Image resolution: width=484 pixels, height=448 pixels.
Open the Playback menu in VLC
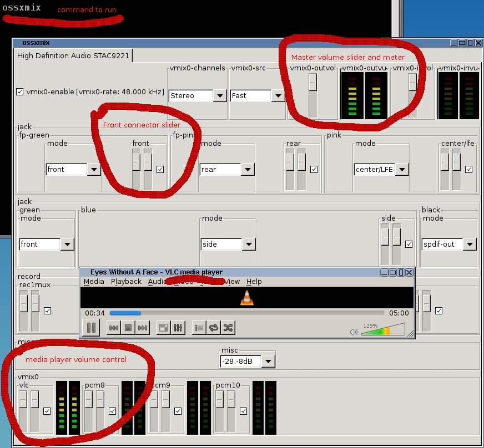tap(126, 282)
